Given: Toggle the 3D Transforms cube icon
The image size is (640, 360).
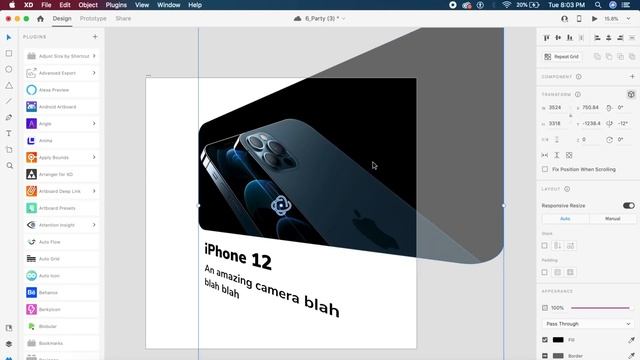Looking at the screenshot, I should click(631, 94).
